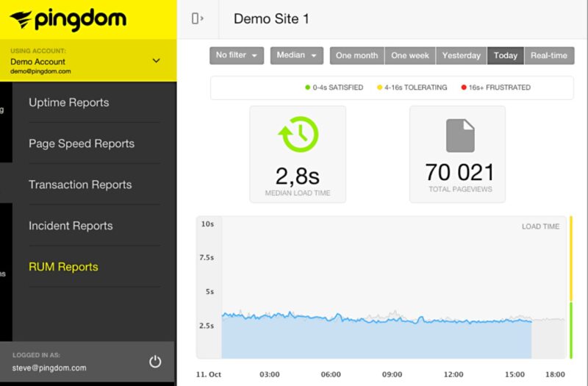The image size is (588, 386).
Task: Toggle the green Satisfied legend dot
Action: click(308, 87)
